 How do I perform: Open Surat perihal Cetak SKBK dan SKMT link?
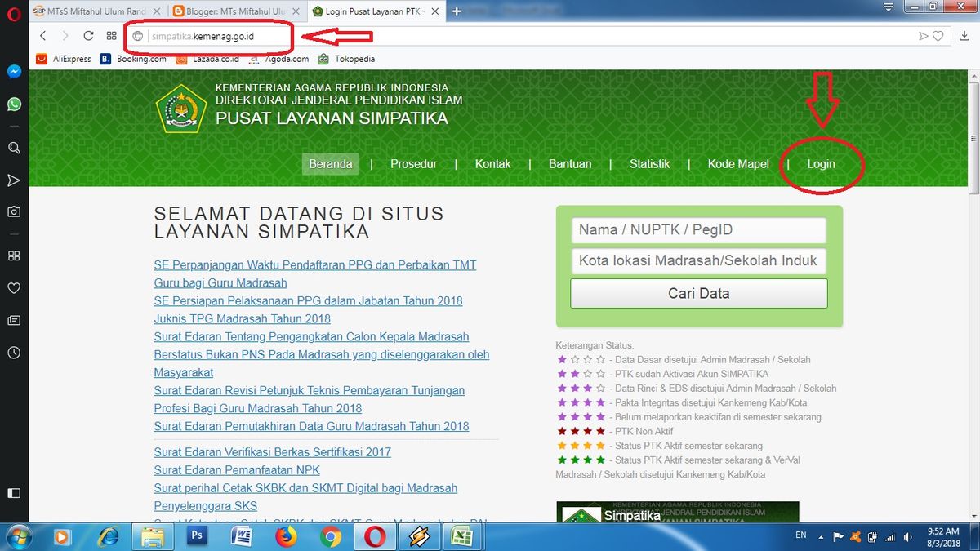pos(305,496)
